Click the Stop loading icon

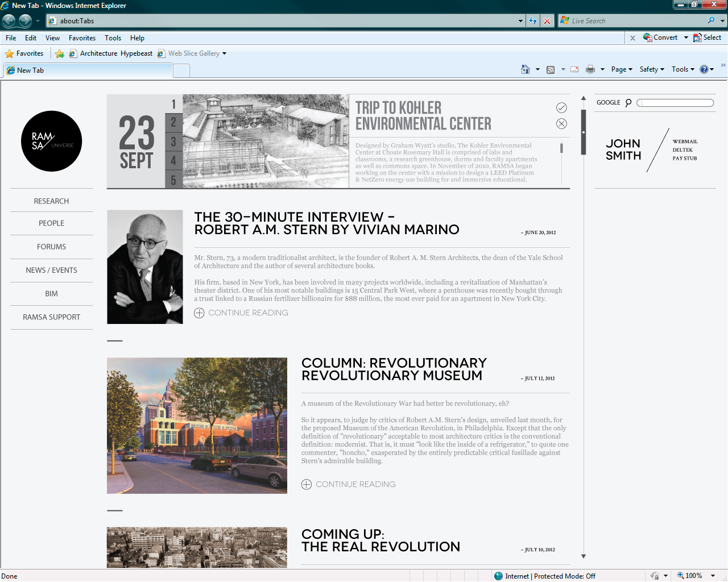coord(547,21)
